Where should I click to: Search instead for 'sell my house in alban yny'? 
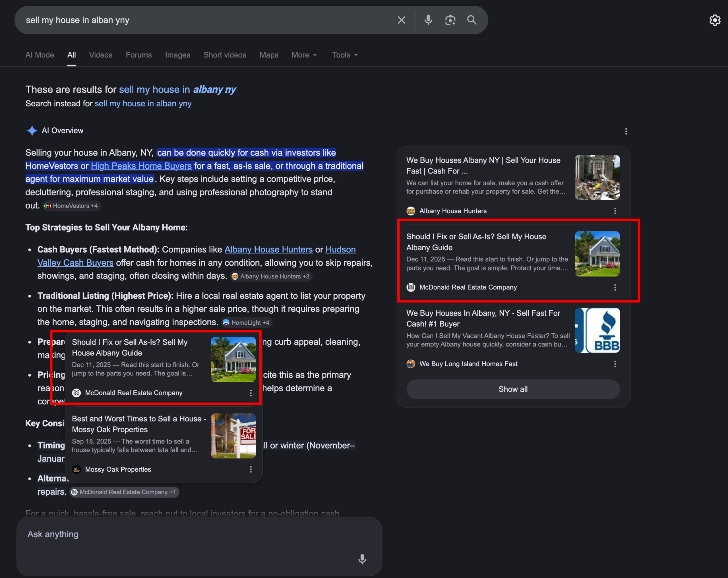pos(143,104)
